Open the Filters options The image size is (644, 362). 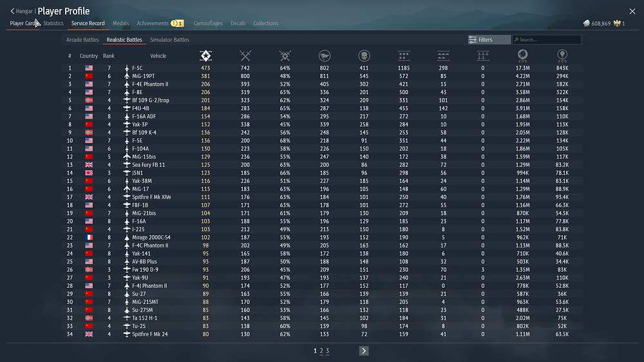coord(489,40)
